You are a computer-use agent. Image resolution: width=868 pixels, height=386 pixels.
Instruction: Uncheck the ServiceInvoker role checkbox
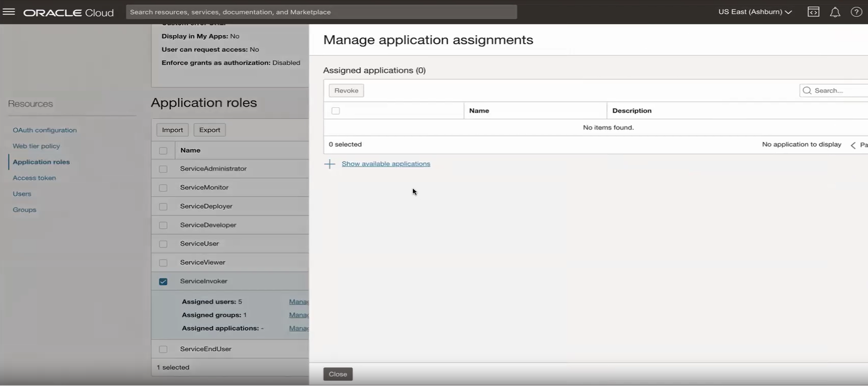[163, 281]
